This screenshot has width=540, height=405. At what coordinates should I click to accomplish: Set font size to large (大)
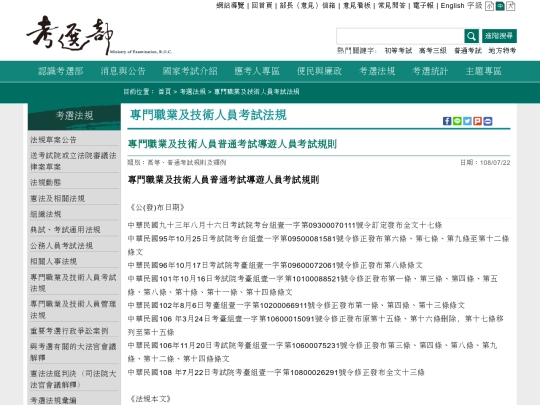(511, 6)
